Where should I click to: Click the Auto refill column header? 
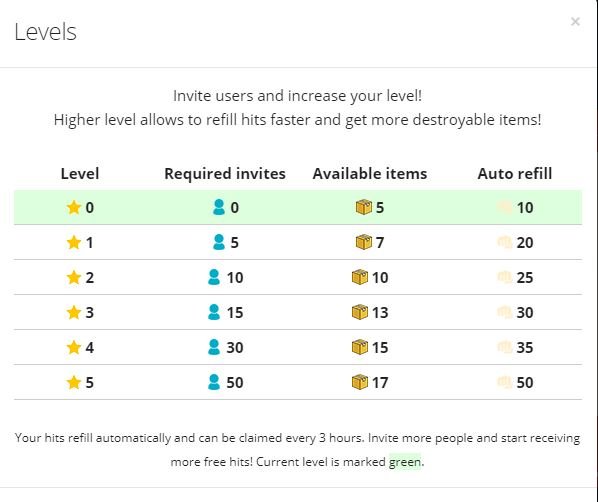[x=515, y=174]
